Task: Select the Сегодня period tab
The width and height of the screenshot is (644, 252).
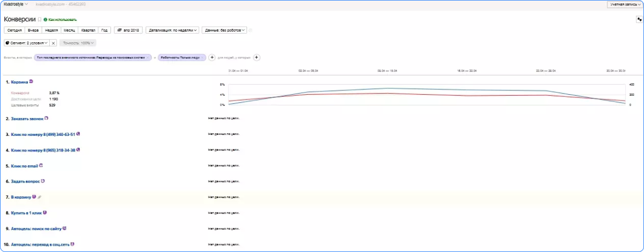Action: click(x=14, y=30)
